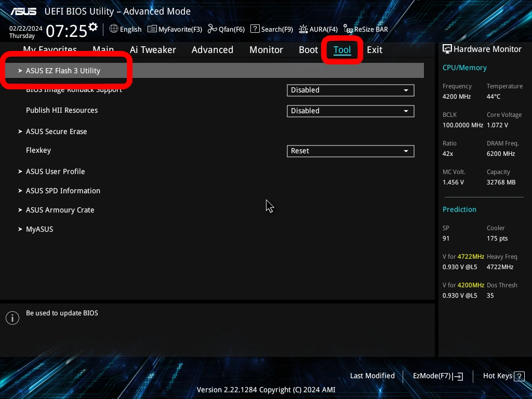Click the CPU/Memory heading
Viewport: 532px width, 399px height.
point(464,68)
